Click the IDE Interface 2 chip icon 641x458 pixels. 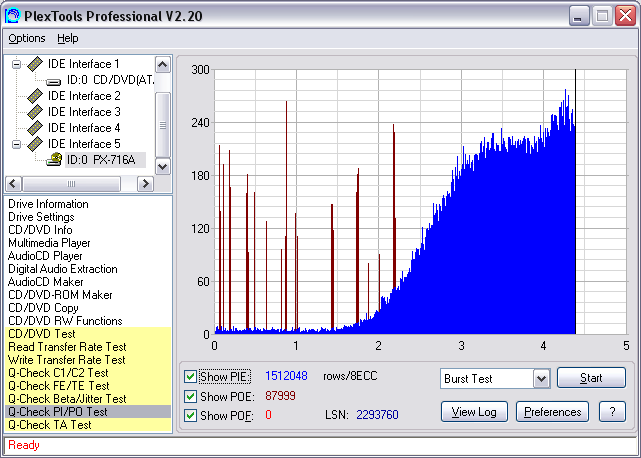coord(35,96)
